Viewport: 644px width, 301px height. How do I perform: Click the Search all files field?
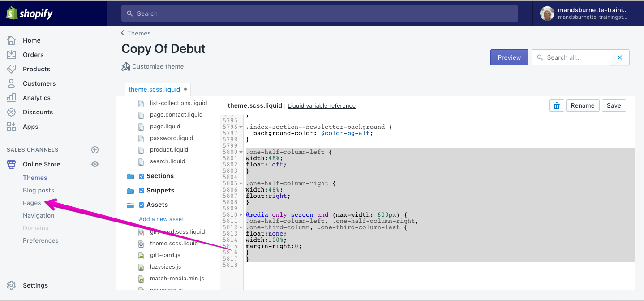571,57
